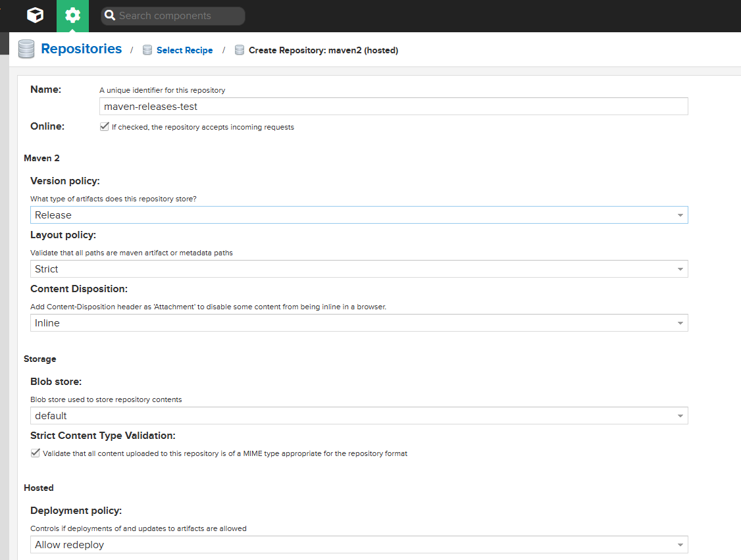Viewport: 741px width, 560px height.
Task: Click Create Repository: maven2 (hosted) breadcrumb
Action: coord(323,50)
